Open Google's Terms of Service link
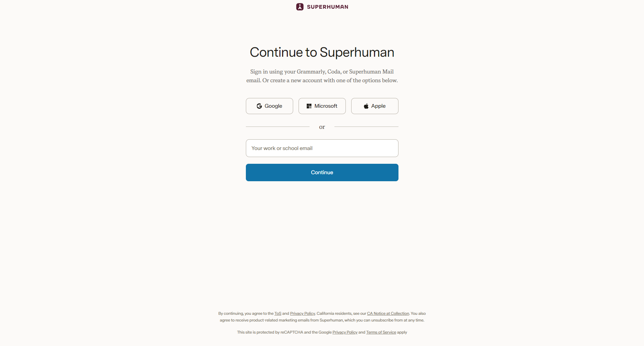The height and width of the screenshot is (346, 644). 381,332
